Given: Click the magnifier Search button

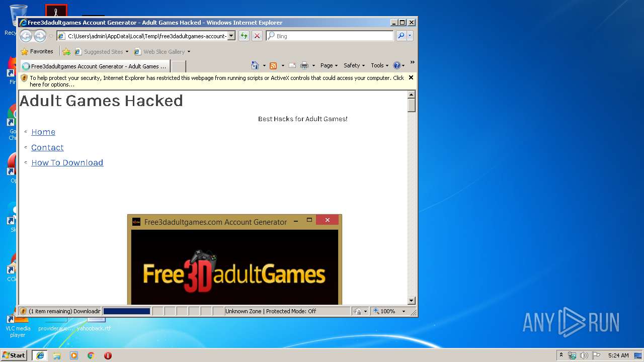Looking at the screenshot, I should (401, 36).
